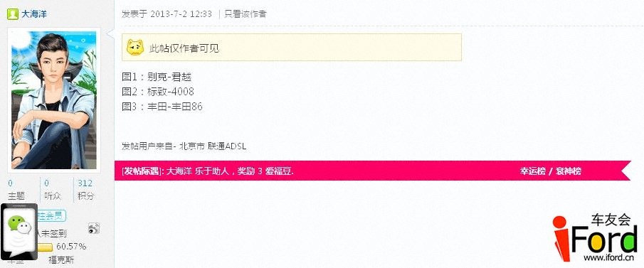
Task: Click the yellow 60.57% progress bar
Action: (x=45, y=247)
